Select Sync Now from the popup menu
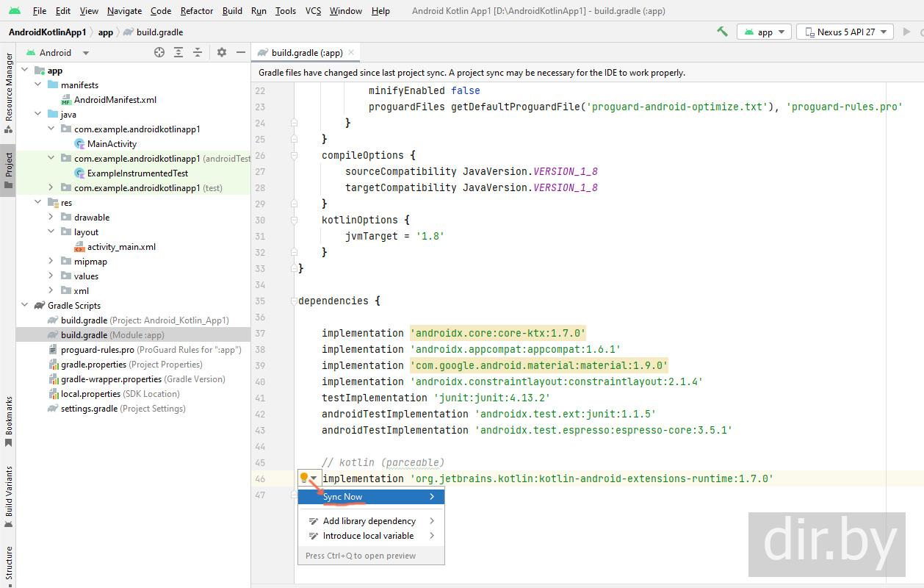The height and width of the screenshot is (588, 924). click(343, 497)
